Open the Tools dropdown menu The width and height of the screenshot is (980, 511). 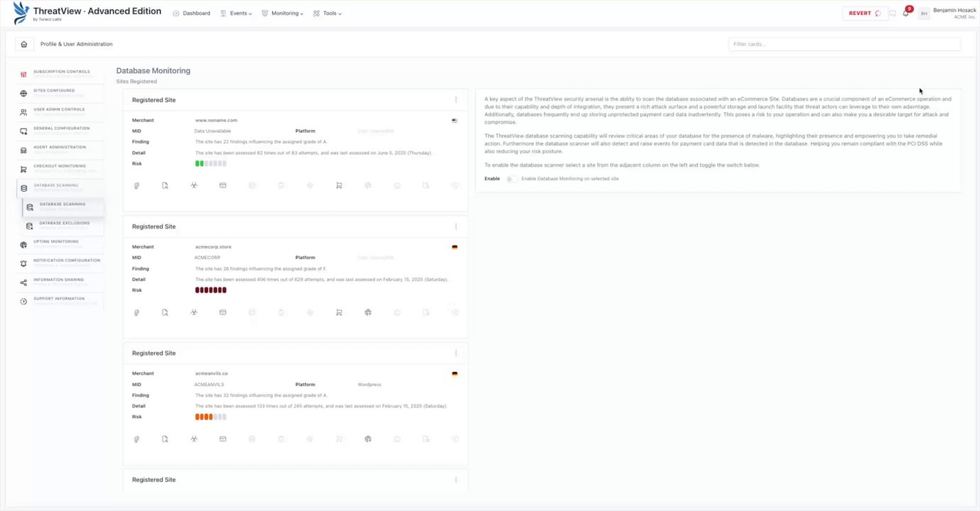(x=327, y=13)
